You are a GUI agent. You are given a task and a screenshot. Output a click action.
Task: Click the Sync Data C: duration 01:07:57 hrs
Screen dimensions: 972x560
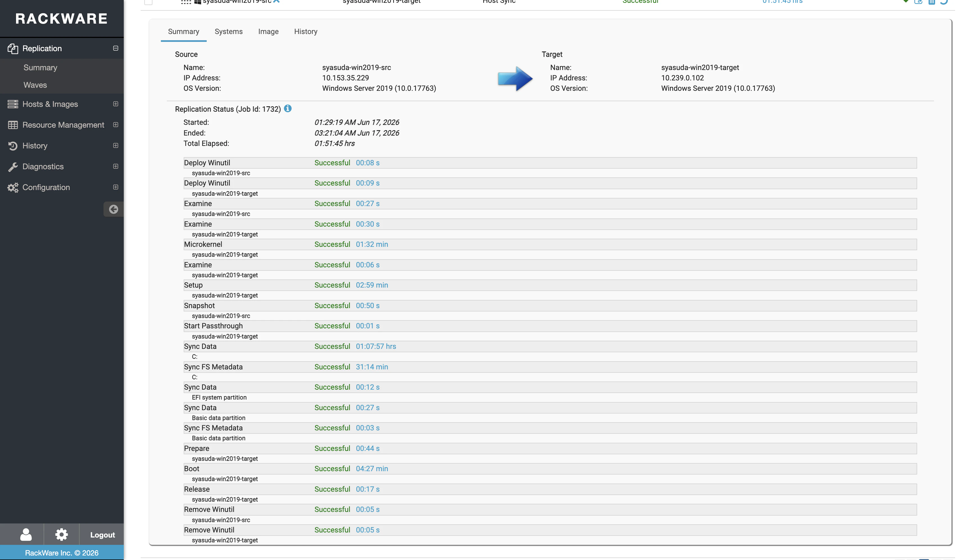pos(376,346)
